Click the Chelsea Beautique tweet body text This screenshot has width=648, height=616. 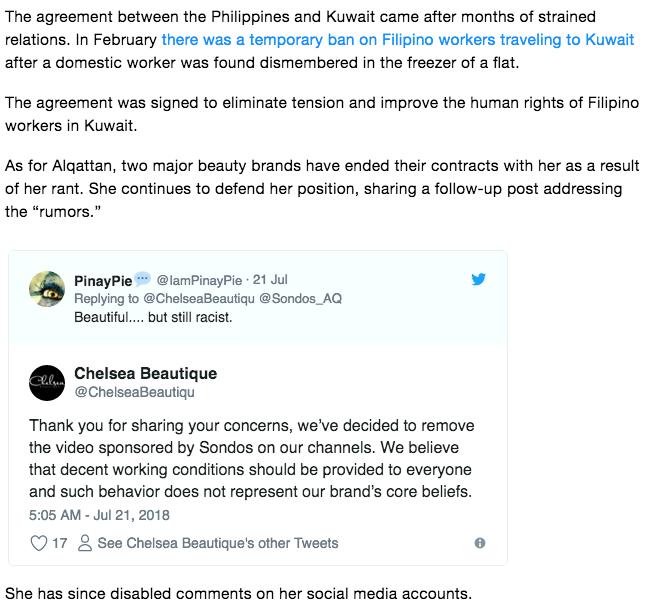[251, 459]
